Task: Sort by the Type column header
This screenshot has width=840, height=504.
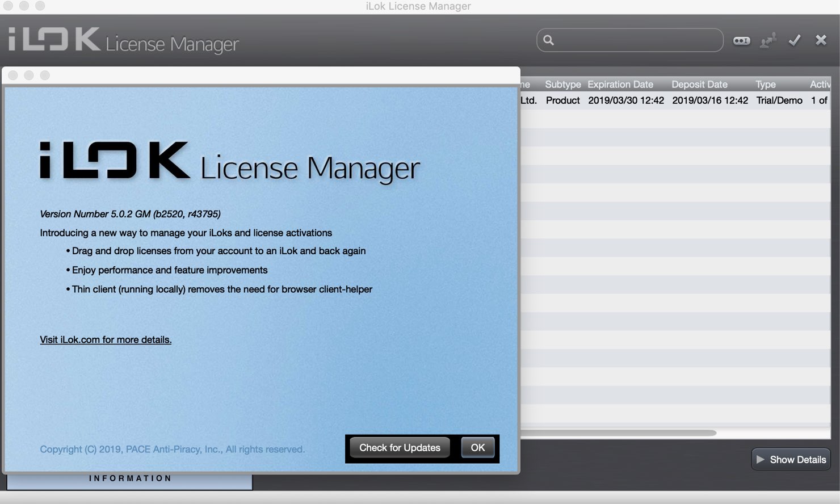Action: (x=765, y=85)
